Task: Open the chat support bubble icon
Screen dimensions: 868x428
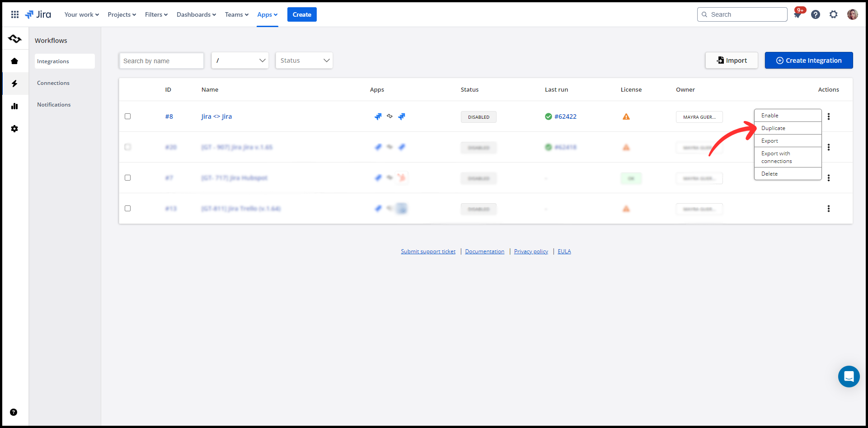Action: (x=849, y=376)
